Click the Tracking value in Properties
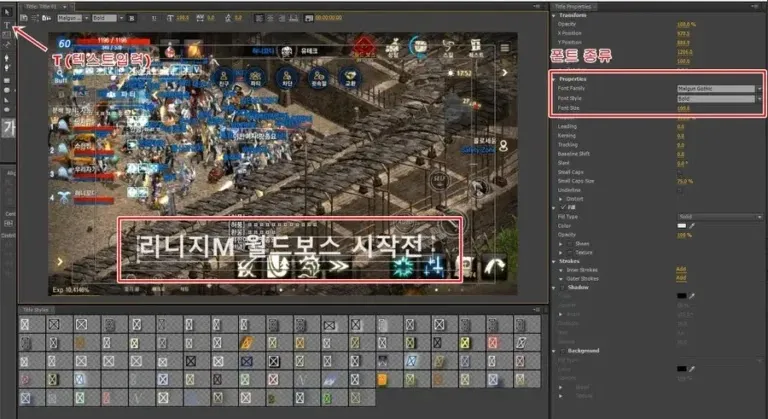This screenshot has height=419, width=768. coord(681,145)
